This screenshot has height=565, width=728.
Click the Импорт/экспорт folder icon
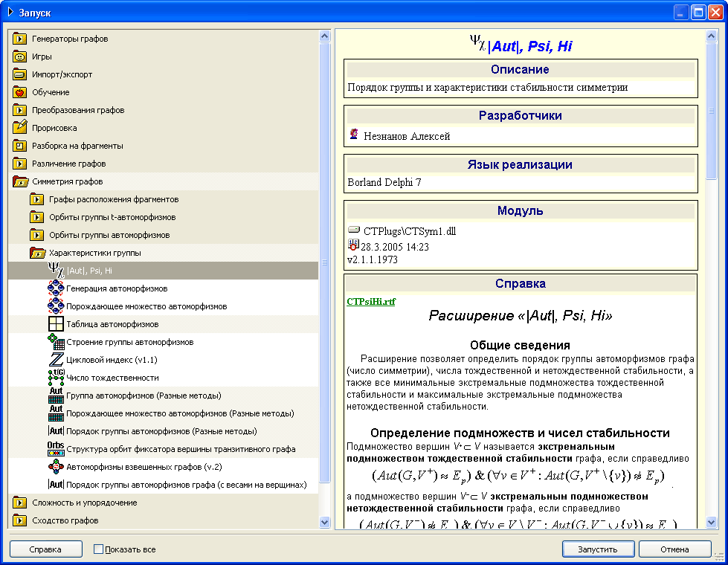pos(19,74)
